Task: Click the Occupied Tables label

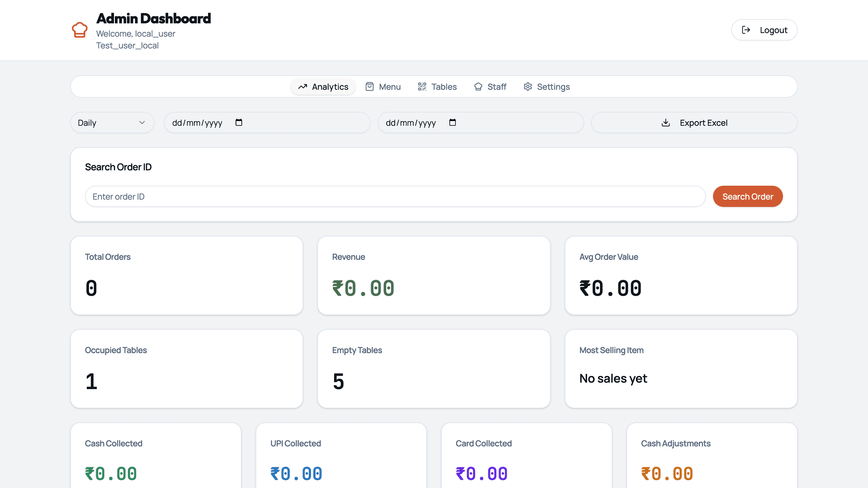Action: click(x=116, y=351)
